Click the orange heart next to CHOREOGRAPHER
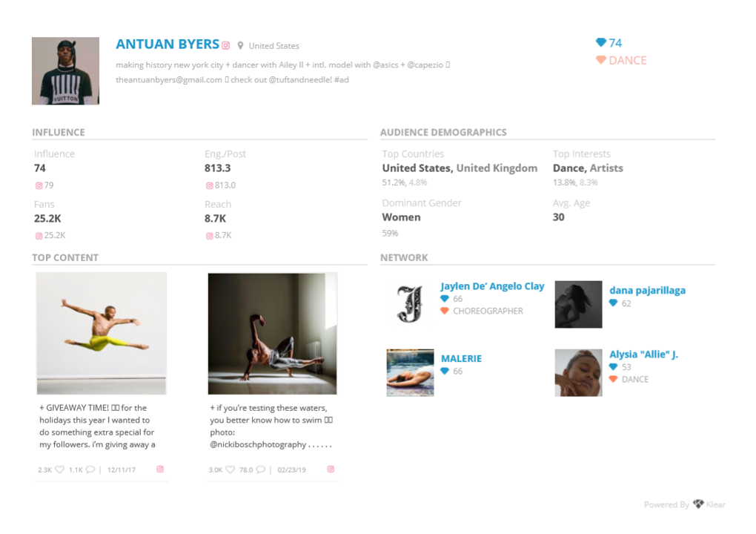Screen dimensions: 756x534 pyautogui.click(x=445, y=311)
